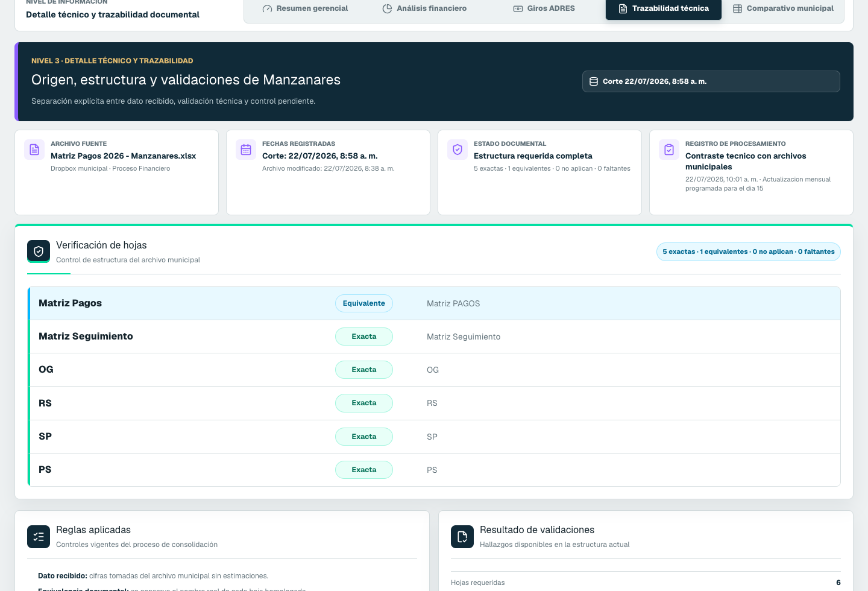Click the Reglas aplicadas heading

[93, 529]
